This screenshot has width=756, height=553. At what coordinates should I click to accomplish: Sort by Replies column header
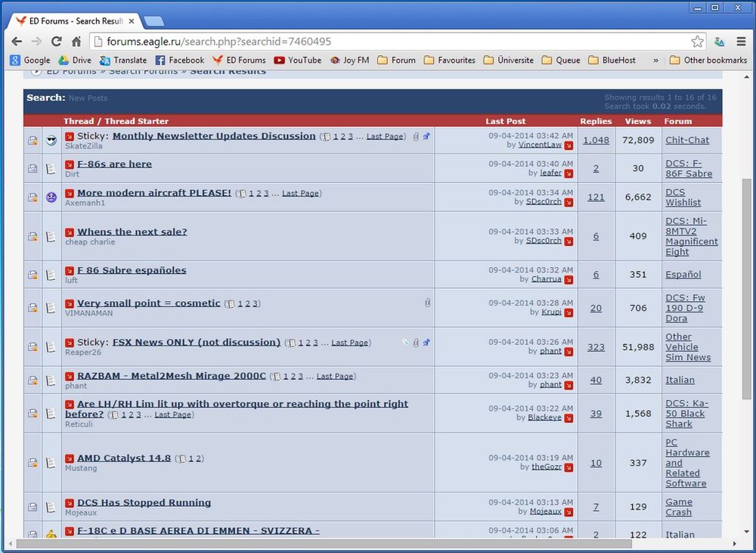click(596, 121)
